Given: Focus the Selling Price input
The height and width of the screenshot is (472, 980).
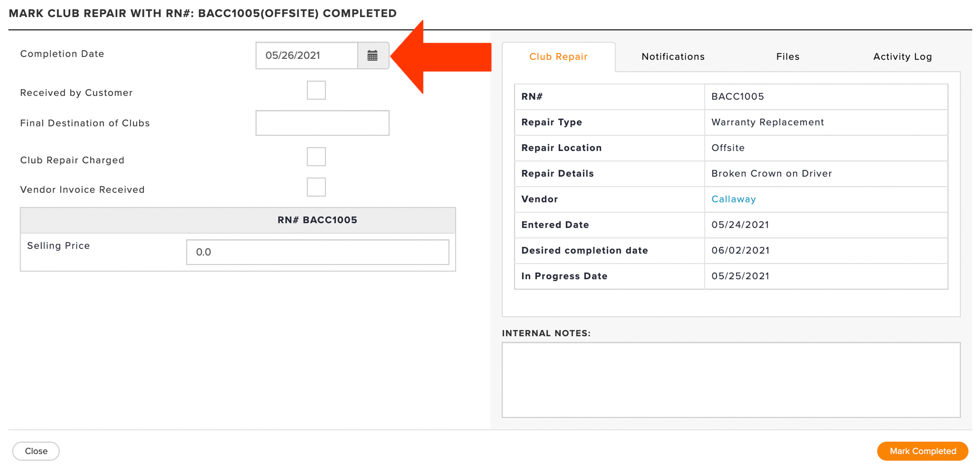Looking at the screenshot, I should click(x=318, y=252).
